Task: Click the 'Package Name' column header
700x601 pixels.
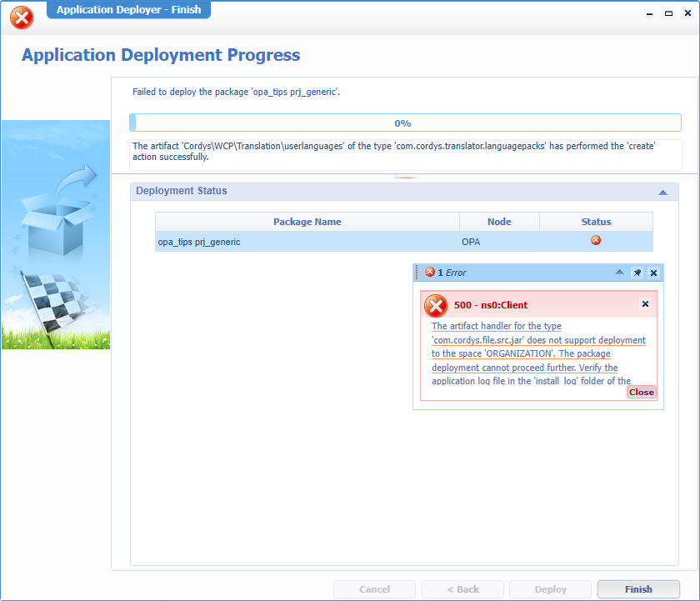Action: tap(307, 222)
